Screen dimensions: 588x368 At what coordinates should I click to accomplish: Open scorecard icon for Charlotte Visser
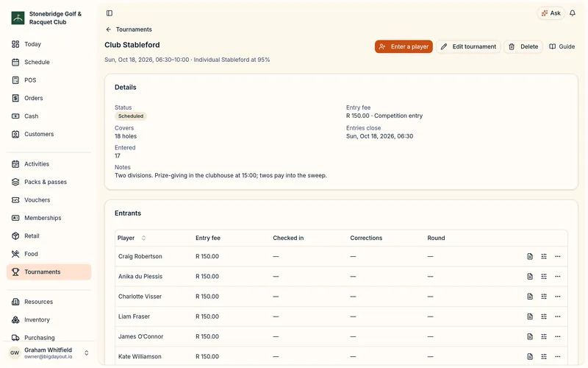(530, 297)
